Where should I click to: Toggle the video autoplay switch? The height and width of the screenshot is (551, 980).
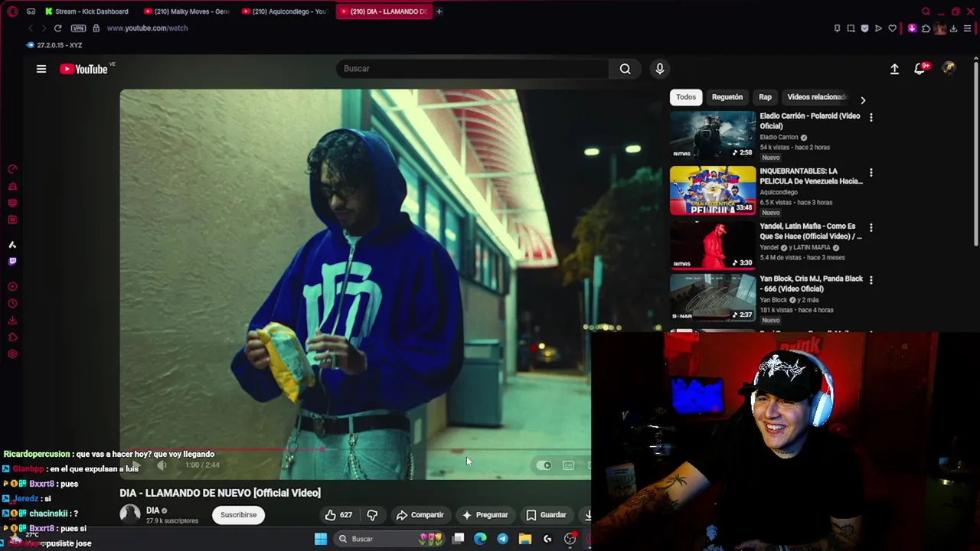pos(544,465)
